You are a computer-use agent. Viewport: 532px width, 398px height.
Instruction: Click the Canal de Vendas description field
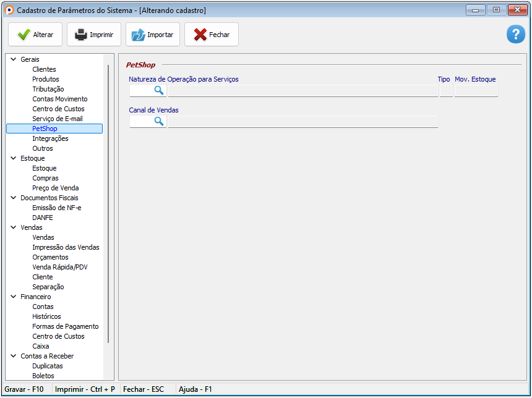302,122
